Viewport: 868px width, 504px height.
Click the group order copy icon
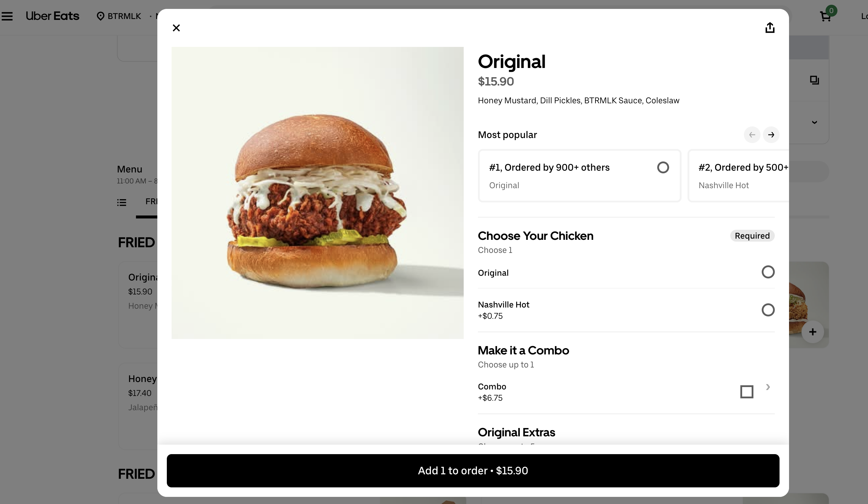tap(814, 80)
